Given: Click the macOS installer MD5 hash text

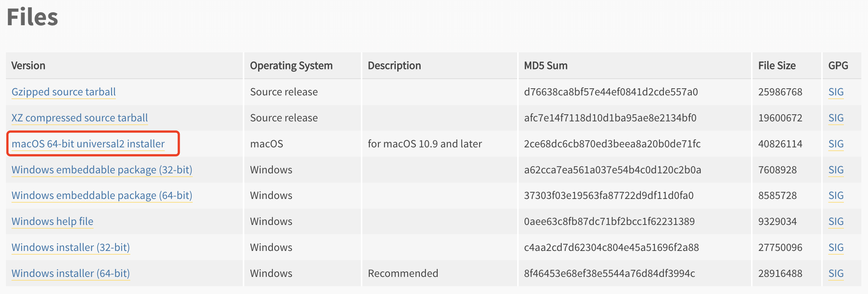Looking at the screenshot, I should point(612,144).
